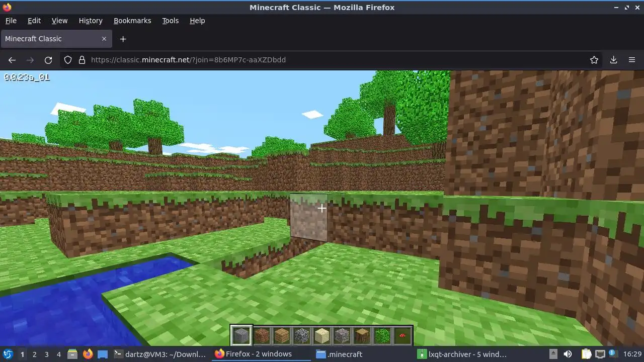This screenshot has height=362, width=644.
Task: Open the update notification tray icon
Action: 613,354
